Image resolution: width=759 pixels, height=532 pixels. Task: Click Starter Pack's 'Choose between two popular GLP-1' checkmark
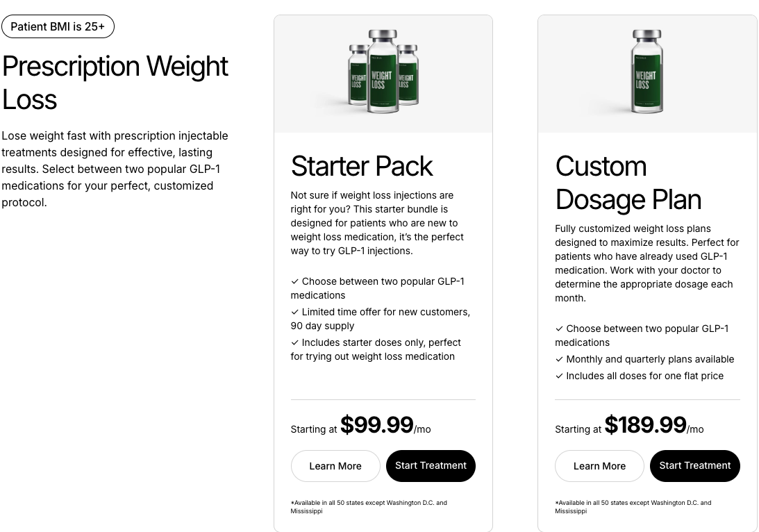click(x=295, y=282)
